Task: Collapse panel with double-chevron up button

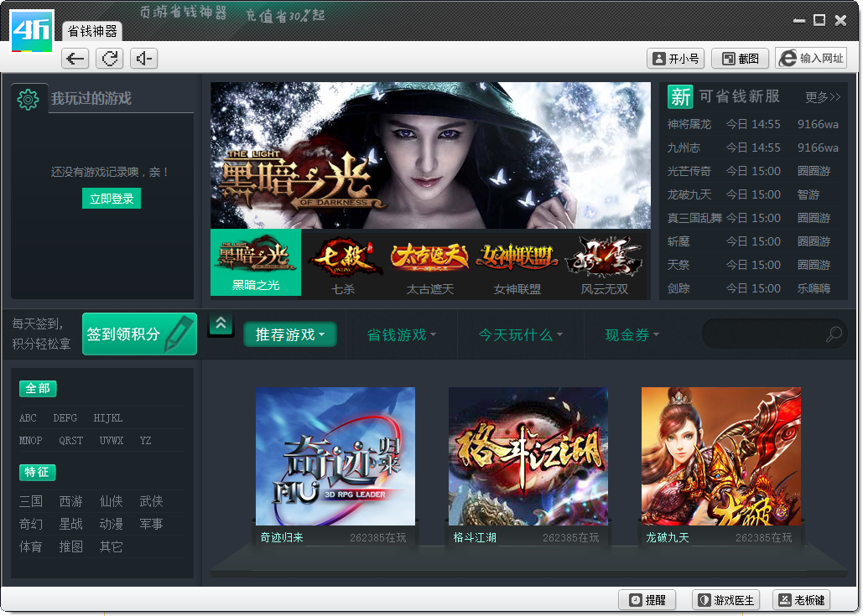Action: pyautogui.click(x=221, y=324)
